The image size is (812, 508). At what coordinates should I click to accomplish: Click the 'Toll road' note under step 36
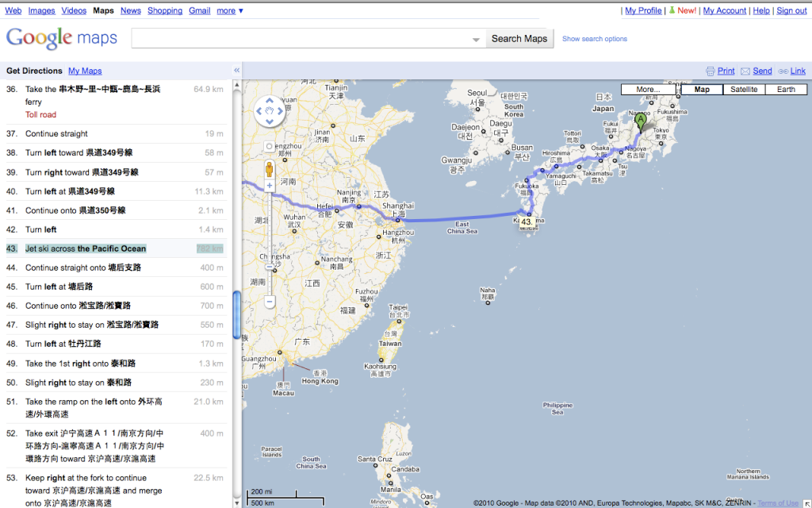(41, 114)
